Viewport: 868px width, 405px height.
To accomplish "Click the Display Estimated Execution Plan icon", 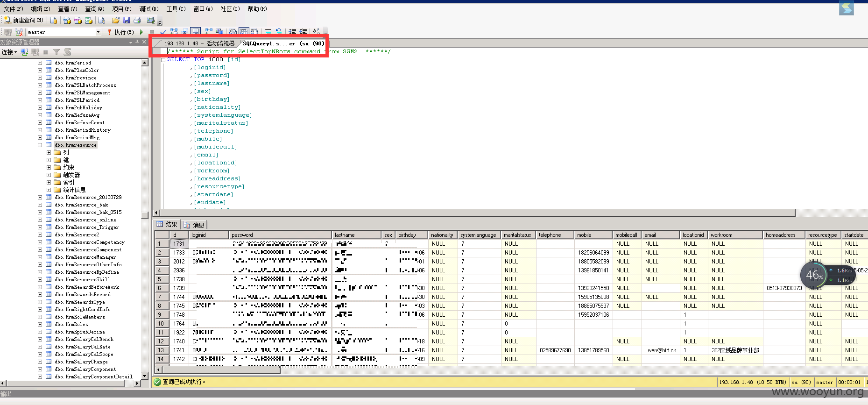I will point(174,32).
